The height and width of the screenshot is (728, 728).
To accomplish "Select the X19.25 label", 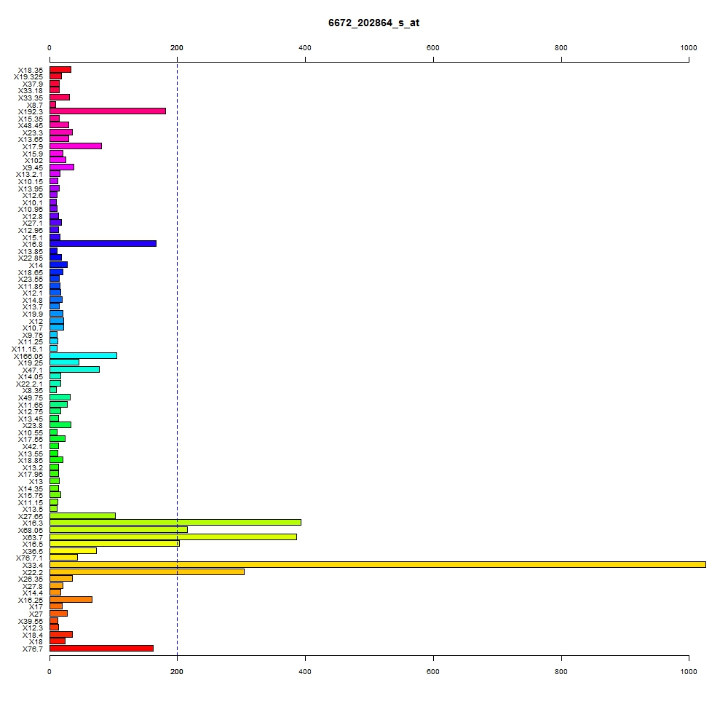I will [x=31, y=363].
